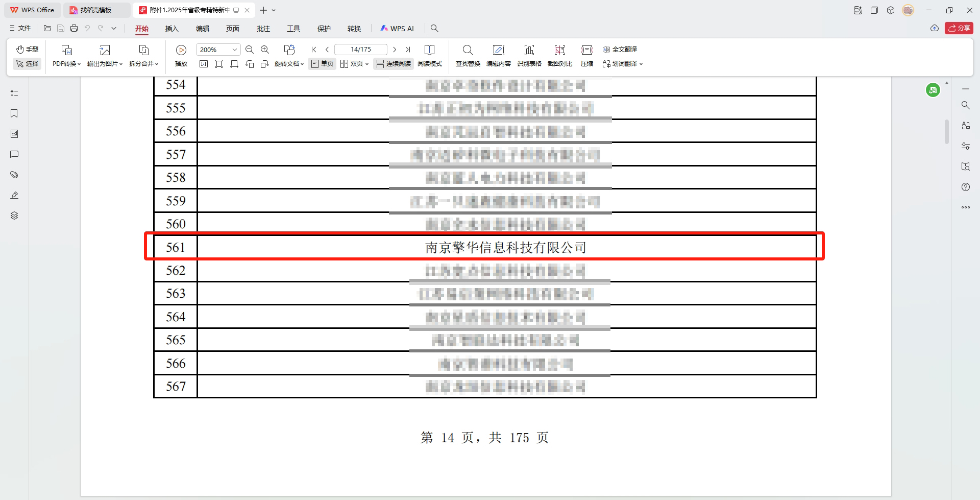Open screenshot comparison (截图对比)
Viewport: 980px width, 500px height.
(559, 55)
